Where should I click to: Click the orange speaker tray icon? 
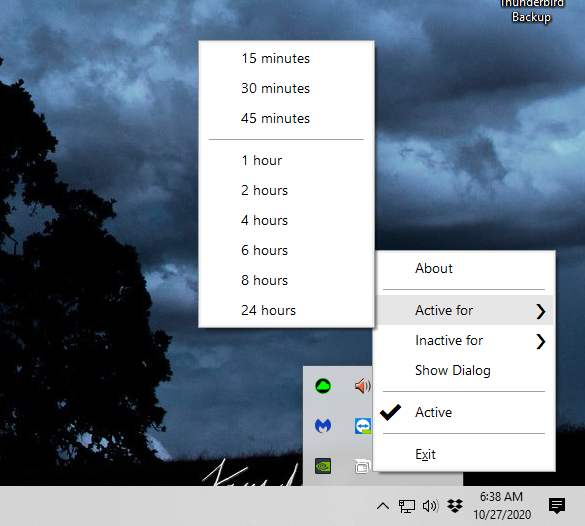(x=363, y=386)
